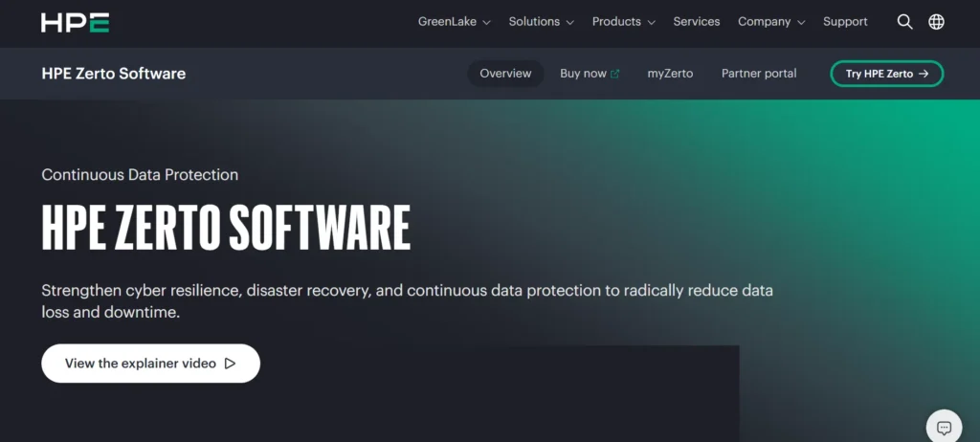Click the HPE ZERTO SOFTWARE headline
Image resolution: width=980 pixels, height=442 pixels.
click(226, 229)
